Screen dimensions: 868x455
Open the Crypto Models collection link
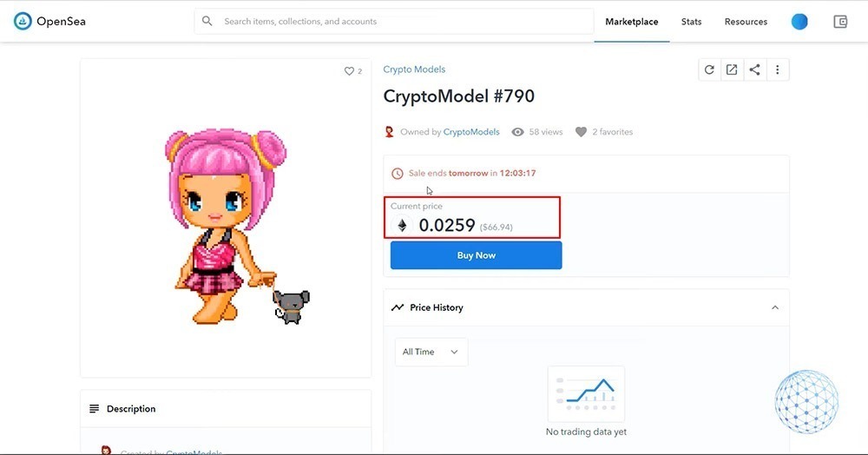click(414, 69)
